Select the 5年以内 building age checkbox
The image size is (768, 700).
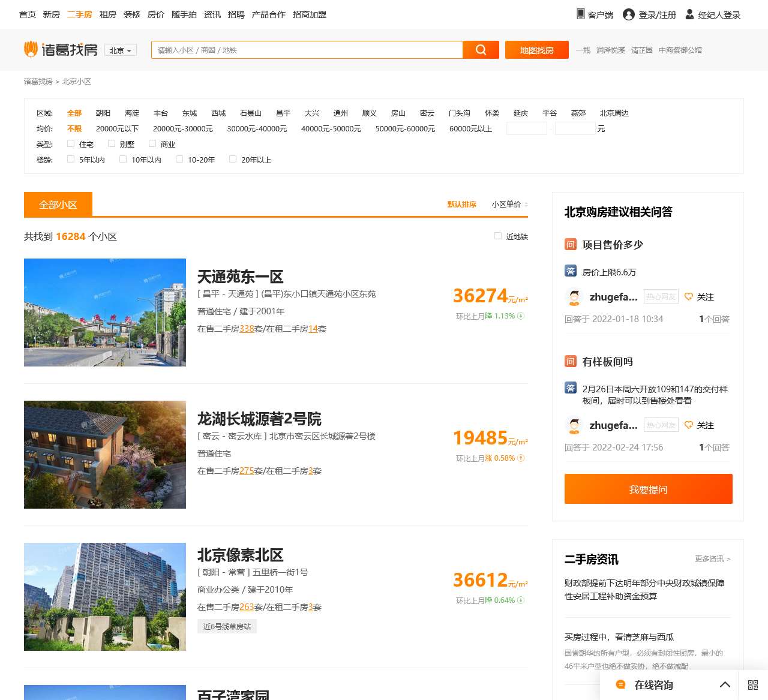pos(71,160)
